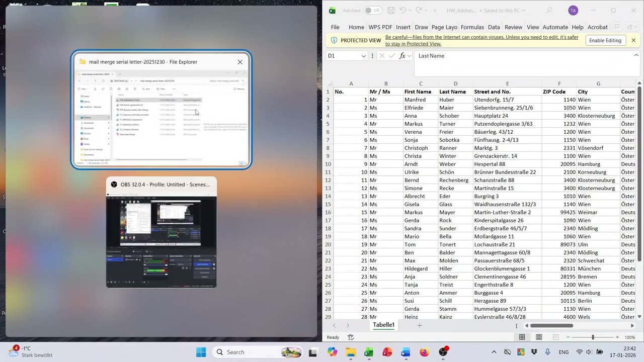
Task: Select the Page Break Preview icon
Action: (556, 337)
